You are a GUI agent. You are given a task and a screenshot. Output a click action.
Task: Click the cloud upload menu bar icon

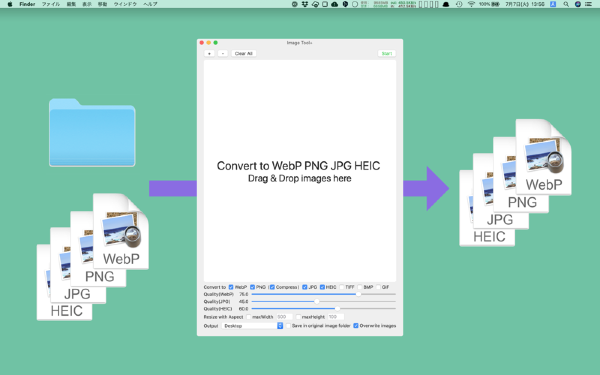coord(334,4)
